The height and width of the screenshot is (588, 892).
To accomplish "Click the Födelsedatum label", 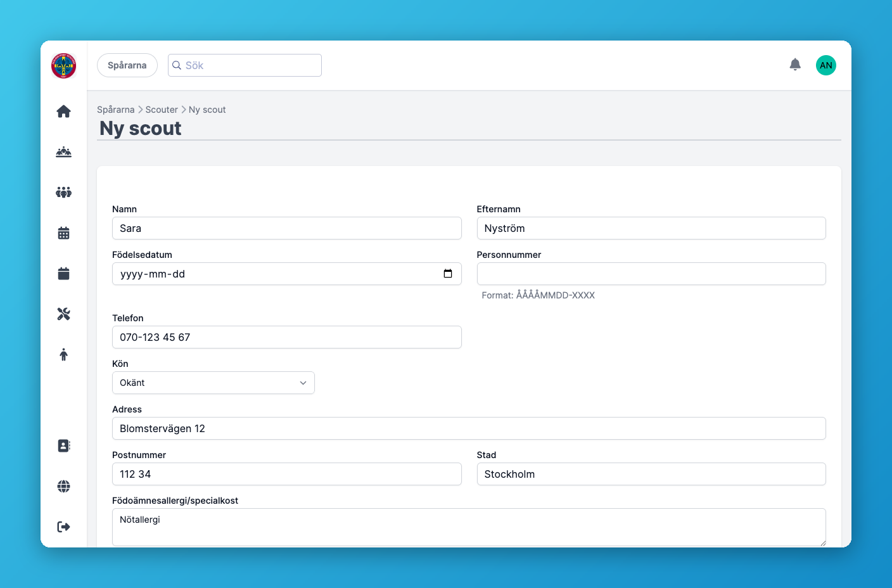I will click(142, 255).
